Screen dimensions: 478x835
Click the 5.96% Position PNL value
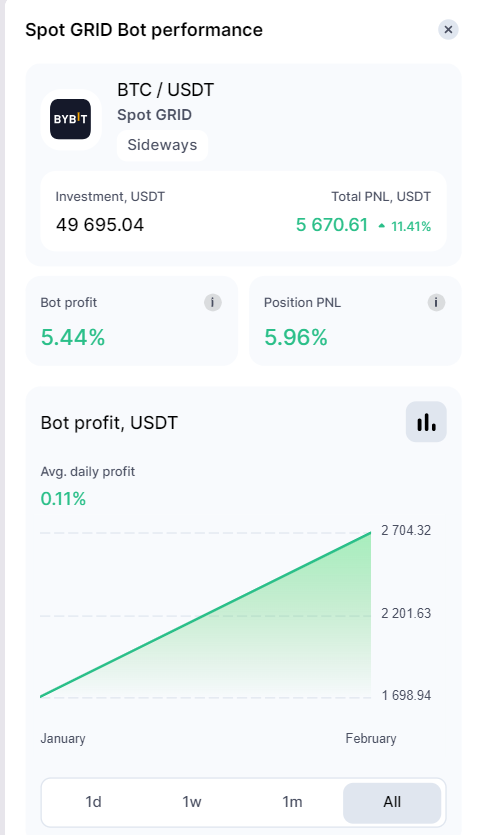point(296,337)
